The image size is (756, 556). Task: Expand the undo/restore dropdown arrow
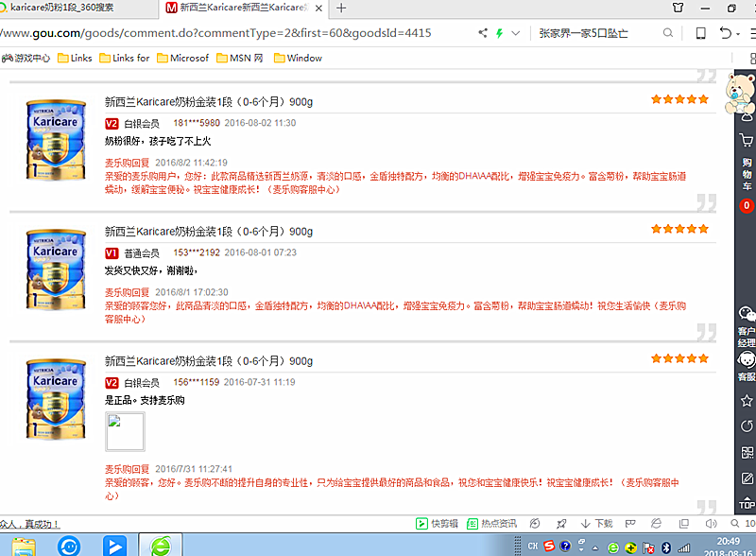pyautogui.click(x=738, y=33)
